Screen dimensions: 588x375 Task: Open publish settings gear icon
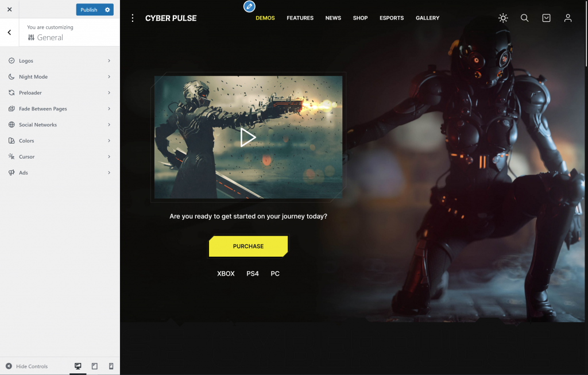[x=107, y=10]
